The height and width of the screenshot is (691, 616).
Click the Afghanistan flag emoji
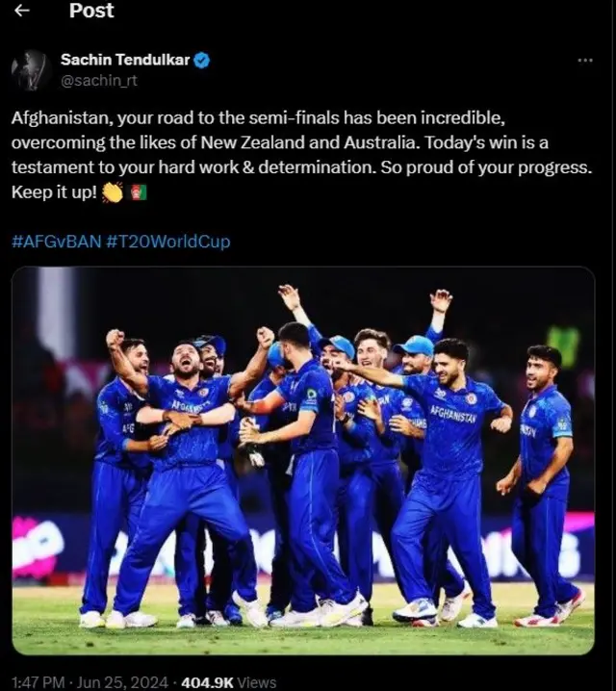coord(138,192)
